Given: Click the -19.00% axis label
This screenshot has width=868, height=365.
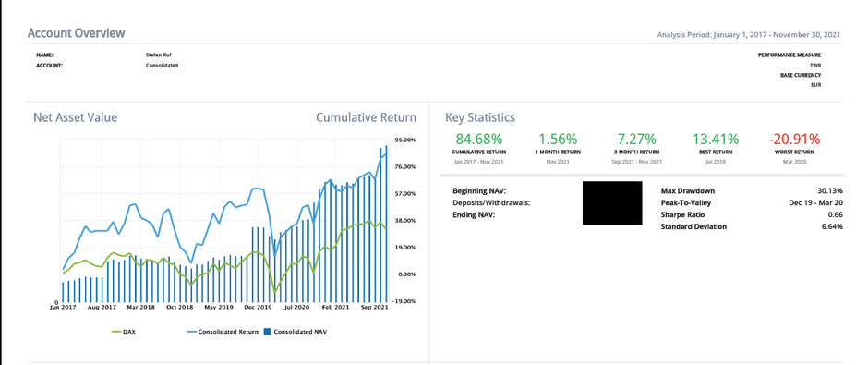Looking at the screenshot, I should [404, 301].
